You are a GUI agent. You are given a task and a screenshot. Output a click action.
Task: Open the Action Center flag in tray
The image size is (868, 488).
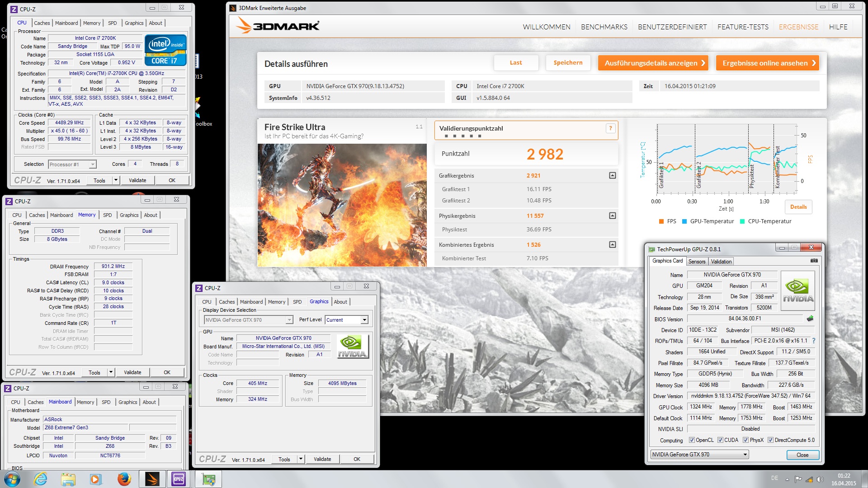click(798, 479)
